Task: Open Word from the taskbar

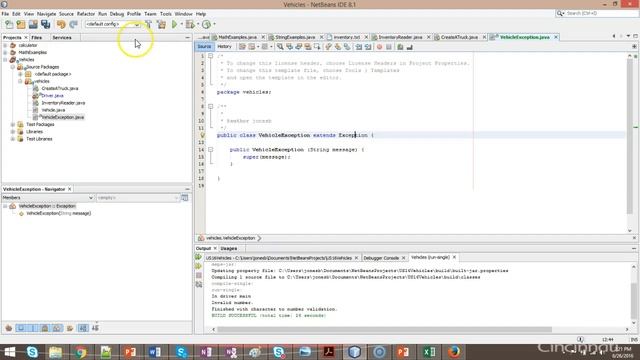Action: (x=154, y=352)
